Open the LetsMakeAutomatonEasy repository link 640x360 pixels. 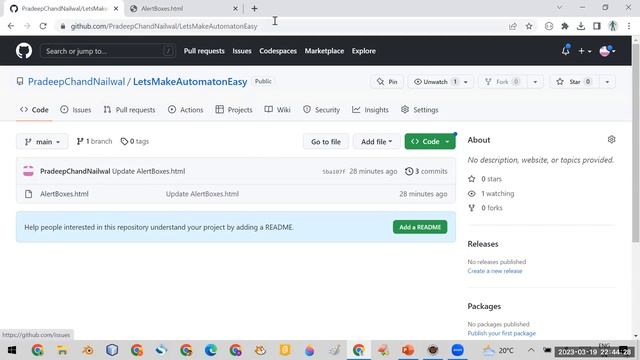(190, 82)
